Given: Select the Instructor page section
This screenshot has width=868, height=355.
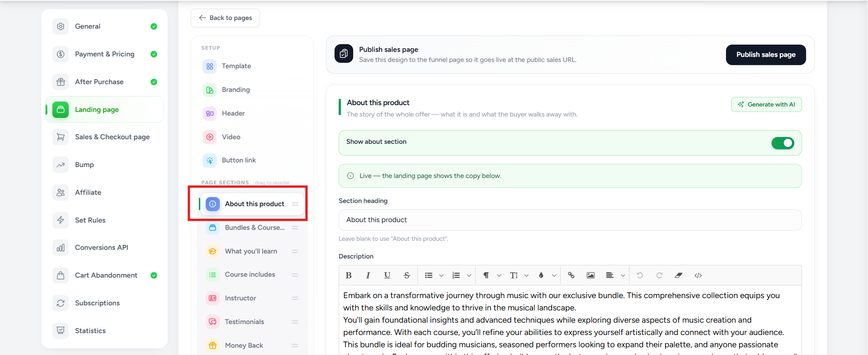Looking at the screenshot, I should coord(253,298).
